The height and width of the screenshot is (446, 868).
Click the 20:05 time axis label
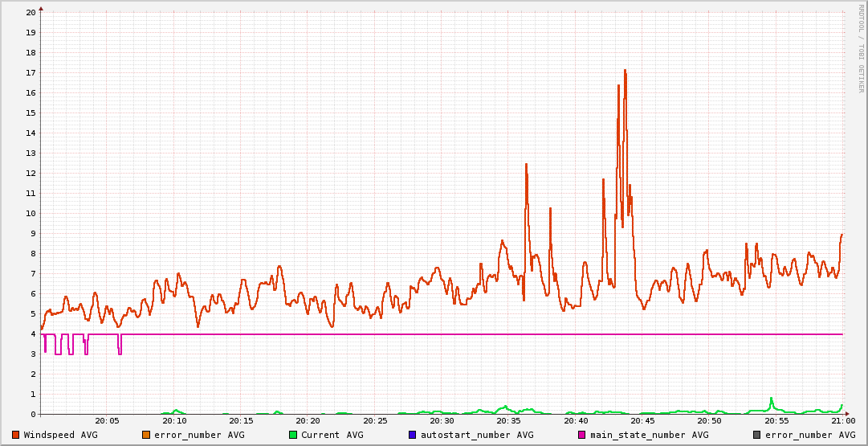pos(108,420)
